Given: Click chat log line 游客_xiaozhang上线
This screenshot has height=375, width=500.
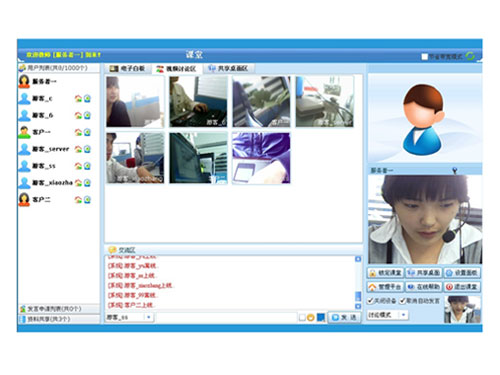Looking at the screenshot, I should coord(140,286).
